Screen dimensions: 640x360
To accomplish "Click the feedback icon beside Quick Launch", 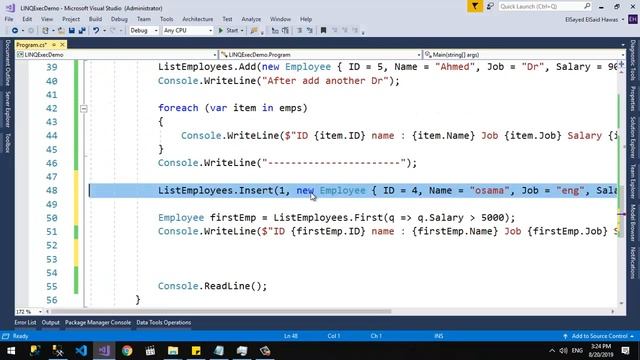I will coord(490,6).
